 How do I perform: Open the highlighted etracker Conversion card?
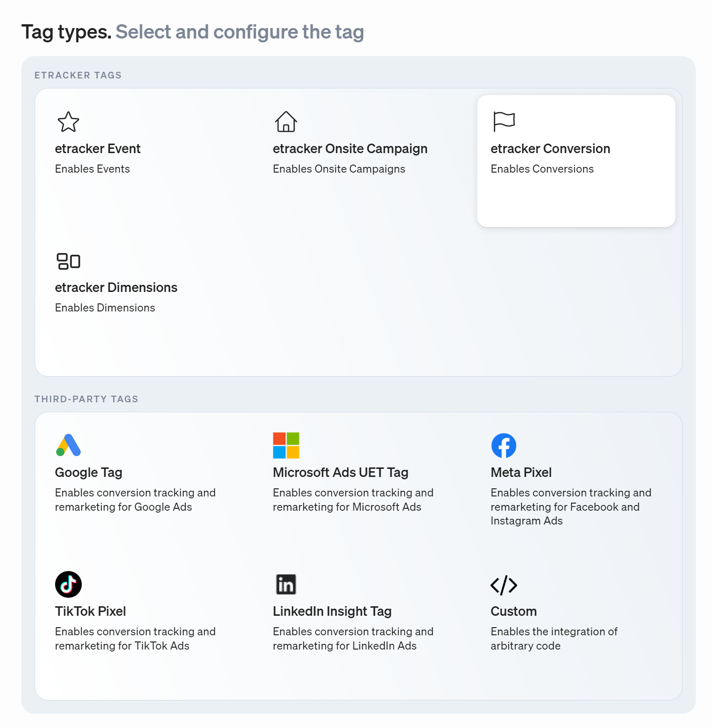tap(576, 161)
